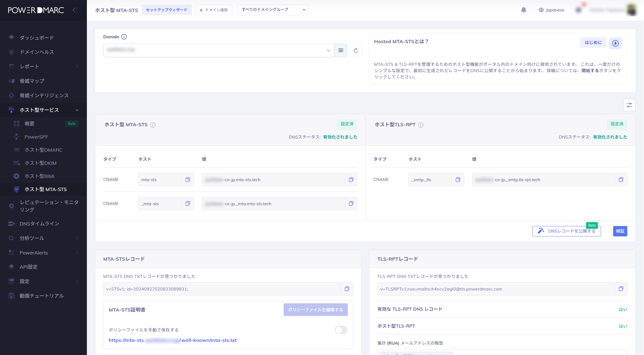Collapse the sidebar with double-chevron icon
This screenshot has height=355, width=644.
(75, 10)
